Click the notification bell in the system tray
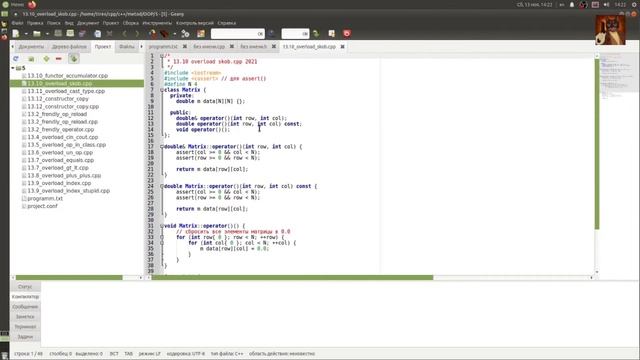The height and width of the screenshot is (360, 640). coord(572,4)
